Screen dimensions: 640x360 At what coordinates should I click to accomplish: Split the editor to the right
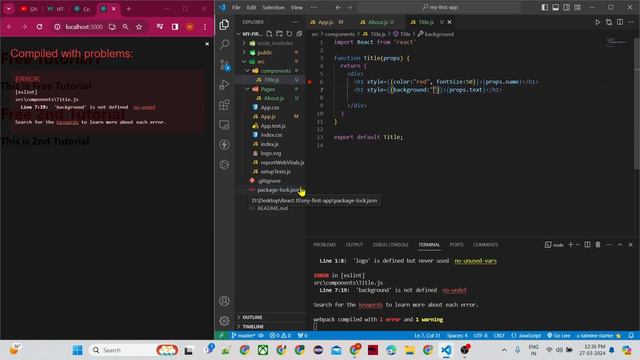pos(620,22)
